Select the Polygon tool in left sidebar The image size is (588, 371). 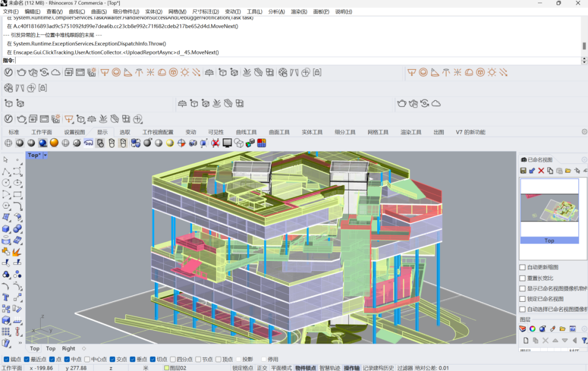pos(6,206)
